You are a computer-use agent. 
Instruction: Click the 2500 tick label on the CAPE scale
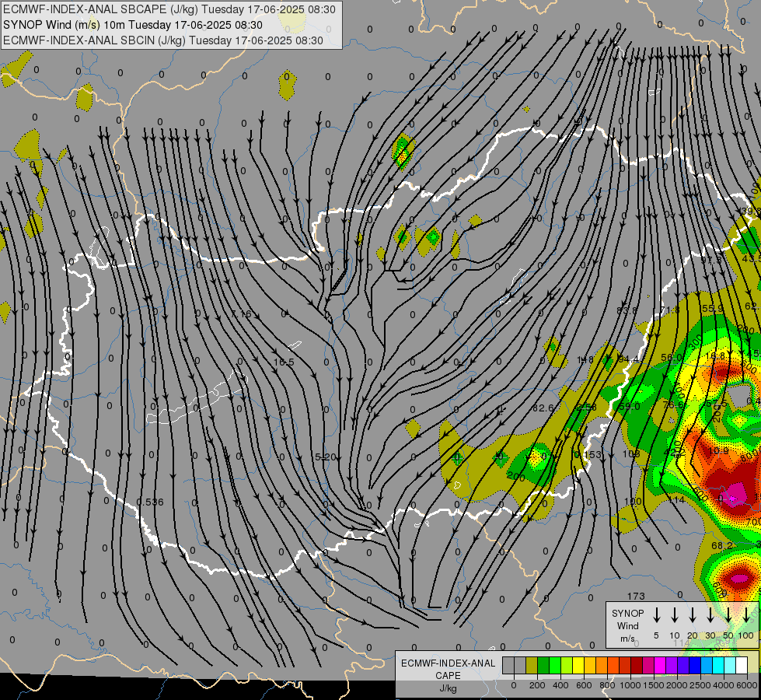700,685
